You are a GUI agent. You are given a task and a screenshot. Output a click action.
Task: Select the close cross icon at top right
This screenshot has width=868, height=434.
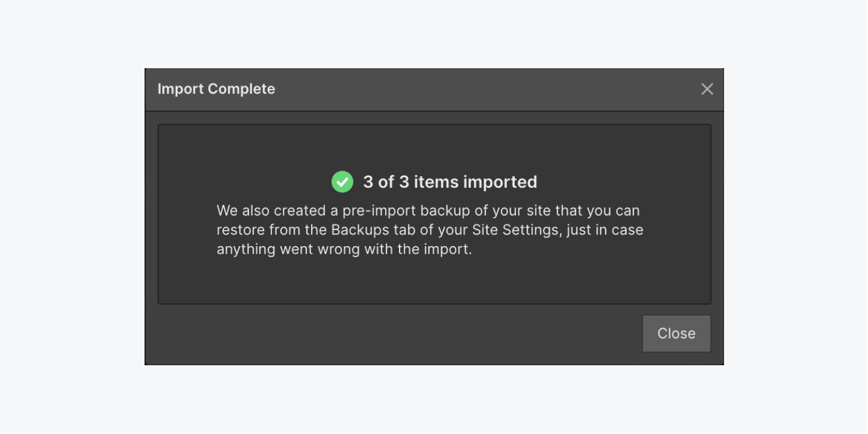(707, 89)
